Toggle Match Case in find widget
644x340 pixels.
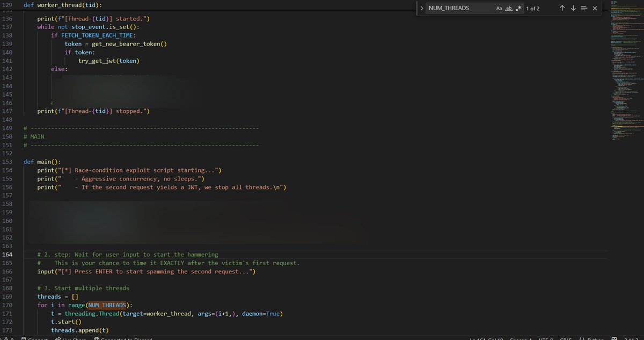tap(499, 9)
